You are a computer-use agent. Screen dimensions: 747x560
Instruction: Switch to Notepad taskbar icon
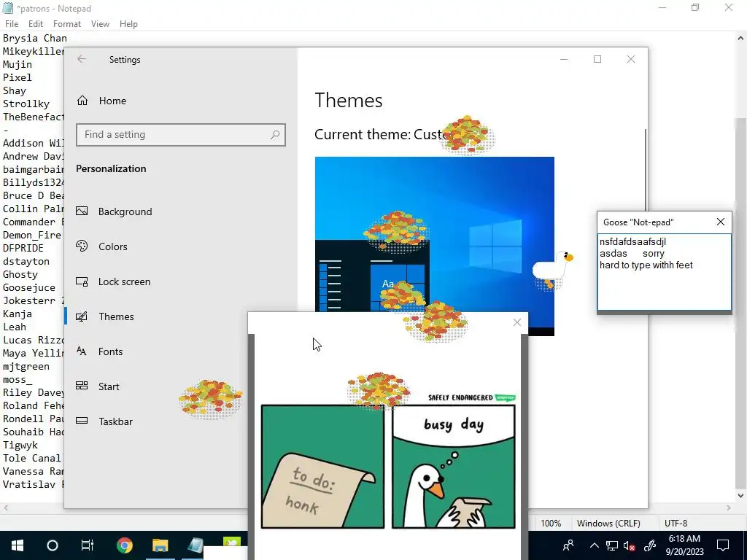tap(196, 545)
